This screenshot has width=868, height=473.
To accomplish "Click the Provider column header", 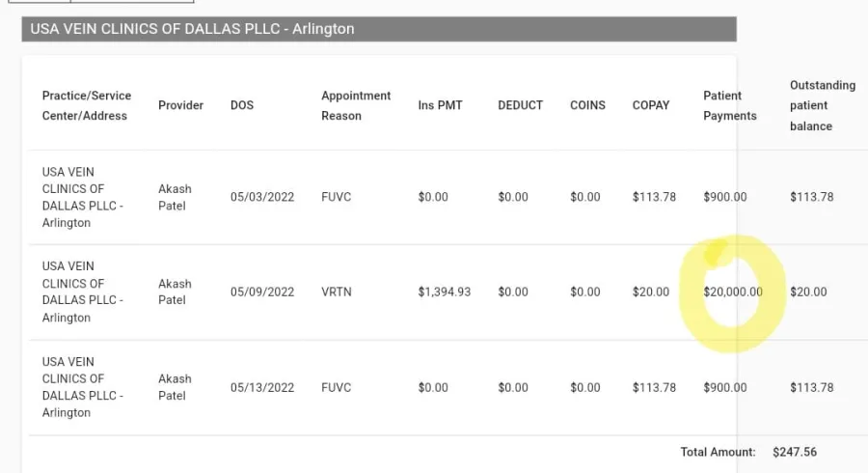I will click(180, 105).
